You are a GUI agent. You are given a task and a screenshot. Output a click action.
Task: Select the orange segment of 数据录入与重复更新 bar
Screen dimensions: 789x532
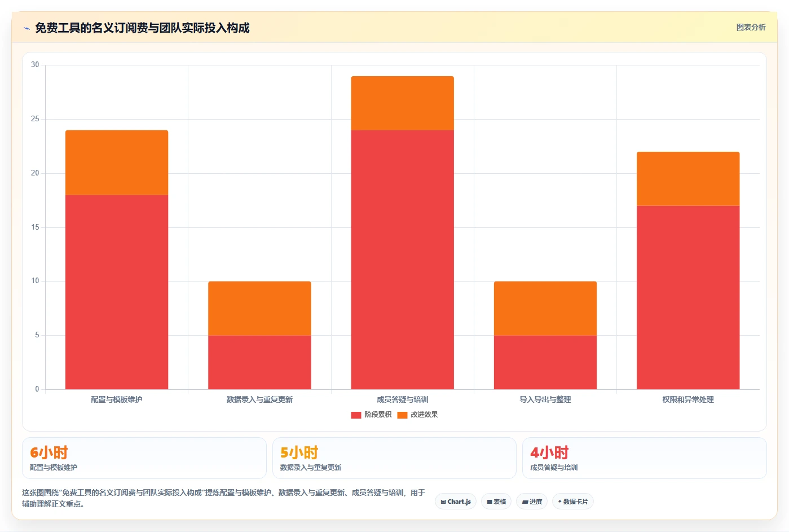259,309
